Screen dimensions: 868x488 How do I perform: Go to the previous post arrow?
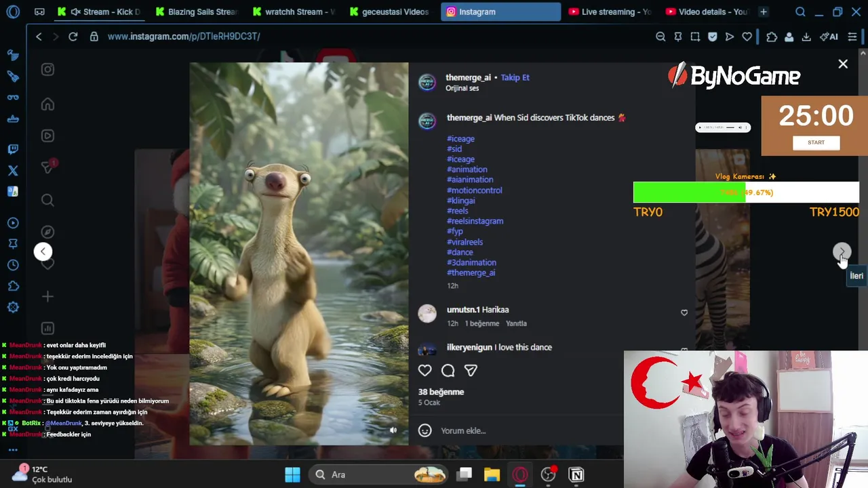coord(43,251)
